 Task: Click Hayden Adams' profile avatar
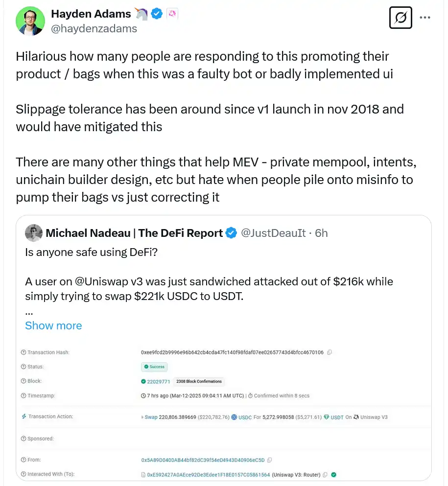point(30,21)
